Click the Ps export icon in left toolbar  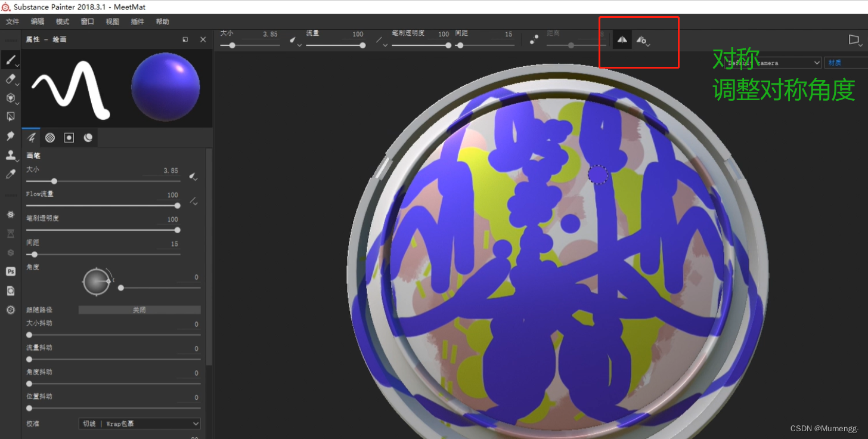click(10, 271)
